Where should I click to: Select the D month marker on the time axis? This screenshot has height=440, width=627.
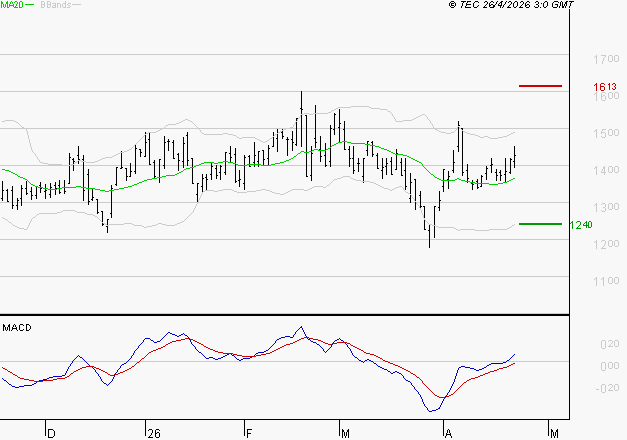51,433
